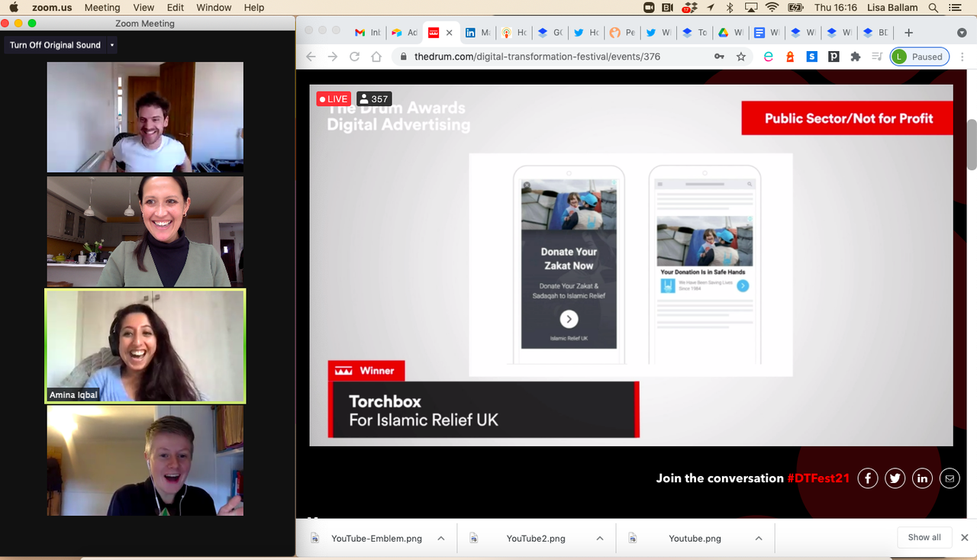This screenshot has width=977, height=560.
Task: Select Amina Iqbal's video tile
Action: pyautogui.click(x=145, y=346)
